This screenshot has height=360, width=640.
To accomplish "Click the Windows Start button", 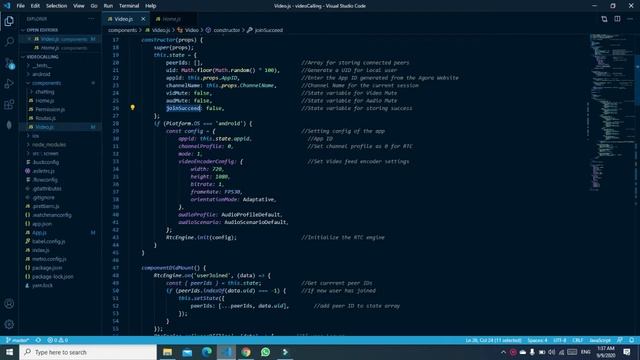I will [9, 352].
